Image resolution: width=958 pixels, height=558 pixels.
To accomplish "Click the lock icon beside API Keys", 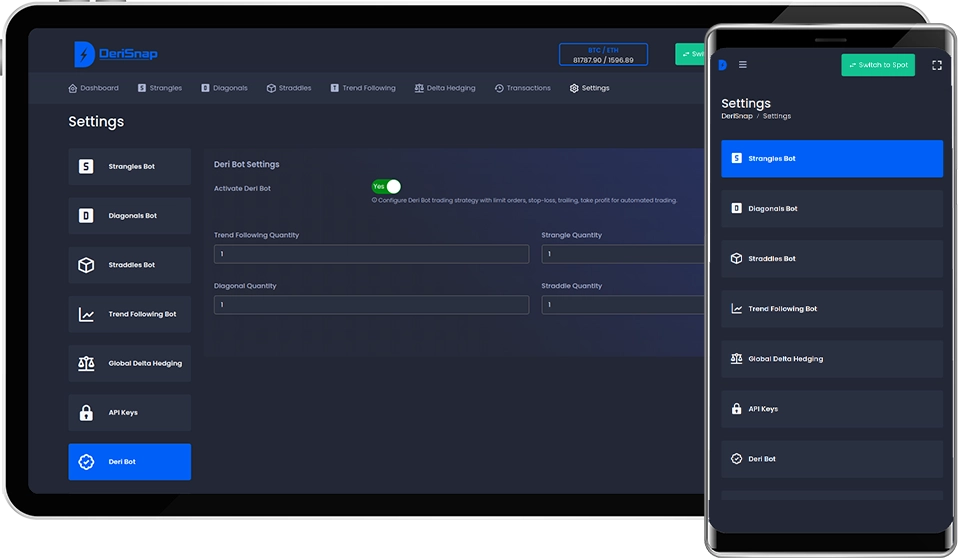I will coord(86,413).
